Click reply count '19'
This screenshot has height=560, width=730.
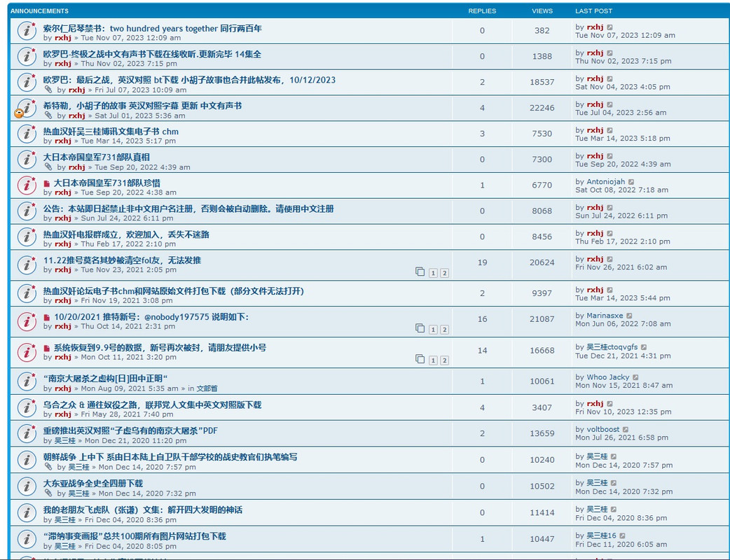[x=482, y=262]
